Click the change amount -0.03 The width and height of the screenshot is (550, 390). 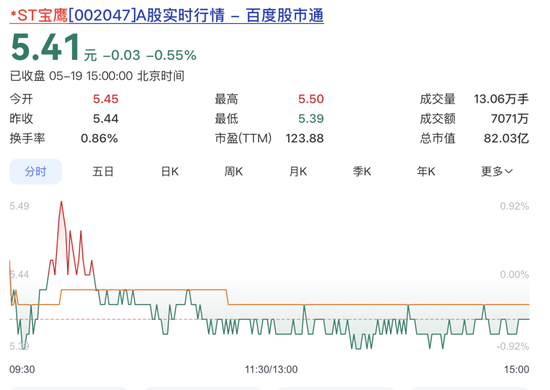(121, 55)
